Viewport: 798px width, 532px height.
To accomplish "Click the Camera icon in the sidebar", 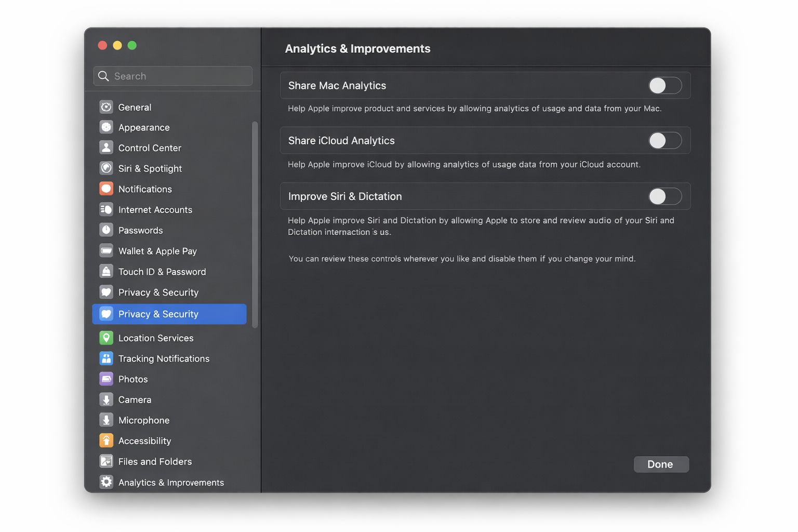I will [106, 400].
